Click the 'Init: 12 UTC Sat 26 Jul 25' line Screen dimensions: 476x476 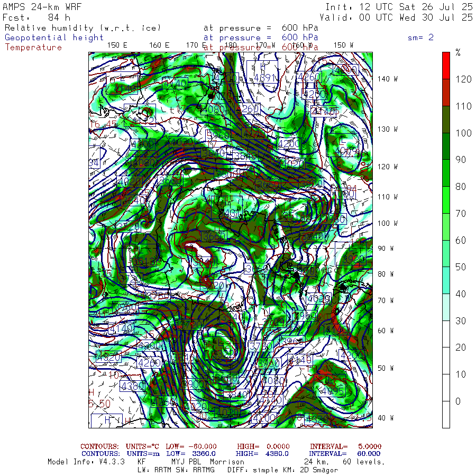pos(399,7)
